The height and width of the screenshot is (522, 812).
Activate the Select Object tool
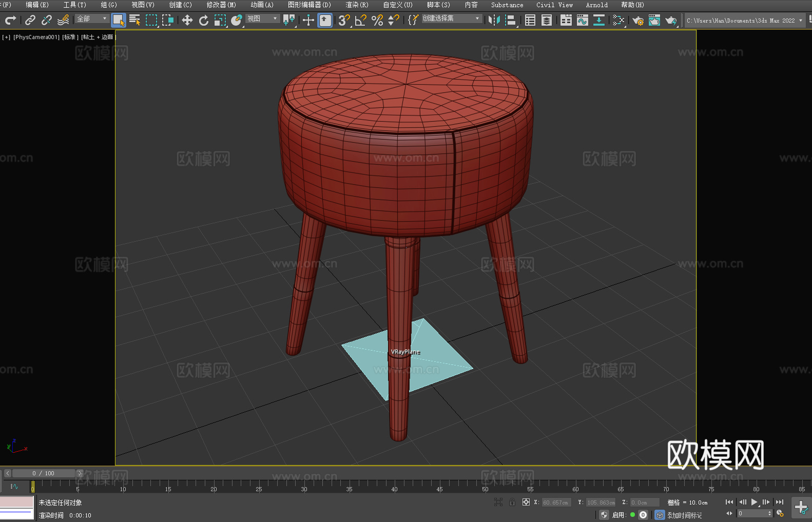(x=119, y=20)
